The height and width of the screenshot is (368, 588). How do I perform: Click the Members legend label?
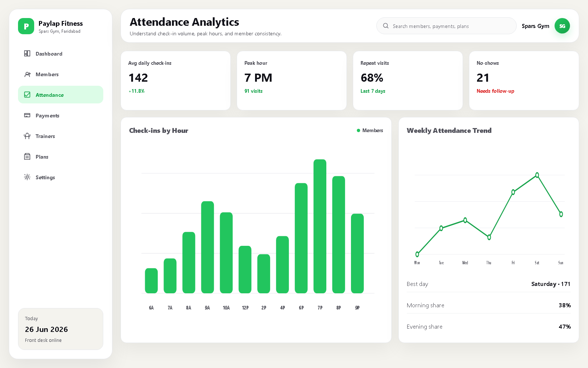click(373, 130)
